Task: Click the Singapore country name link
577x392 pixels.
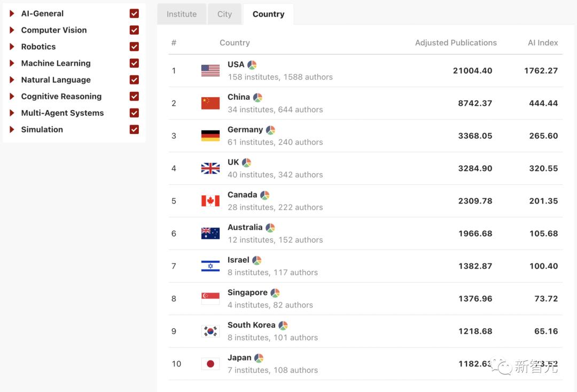Action: (x=247, y=293)
